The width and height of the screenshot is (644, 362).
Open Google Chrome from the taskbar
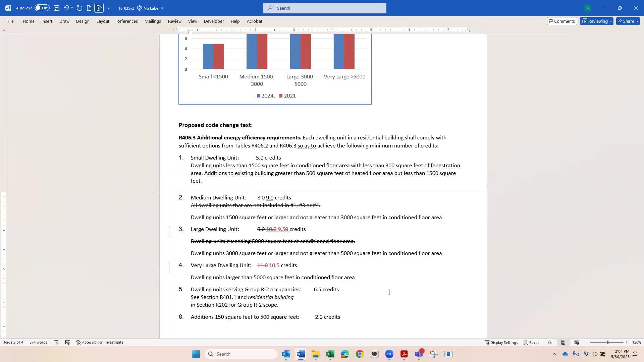[x=360, y=354]
